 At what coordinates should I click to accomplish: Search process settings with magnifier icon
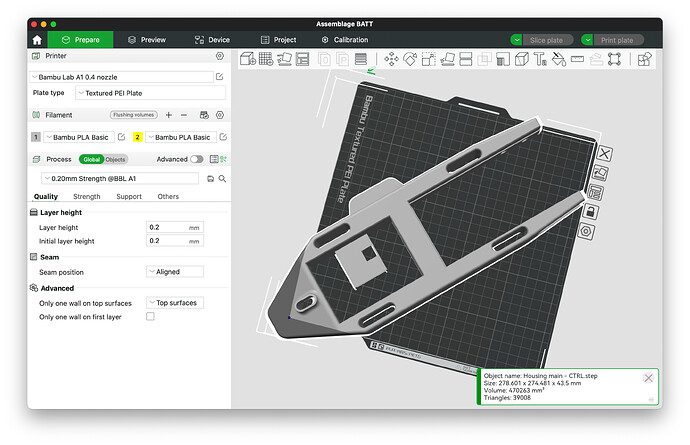[222, 179]
